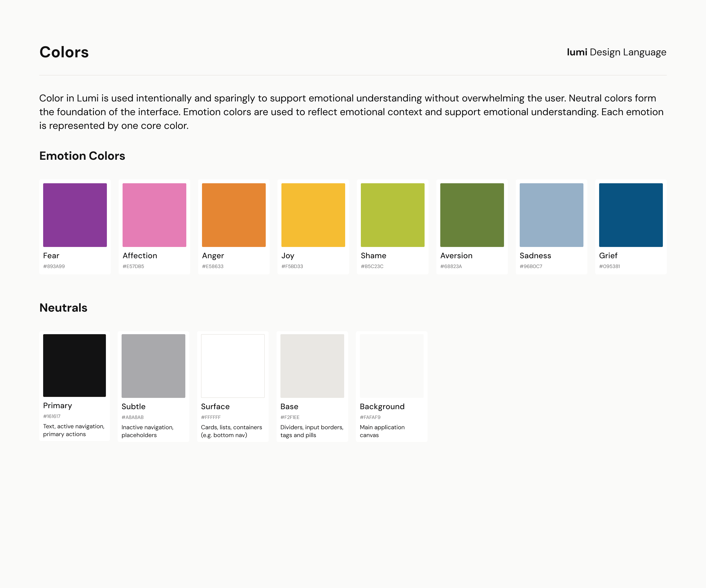
Task: Click the Emotion Colors heading
Action: (x=82, y=156)
